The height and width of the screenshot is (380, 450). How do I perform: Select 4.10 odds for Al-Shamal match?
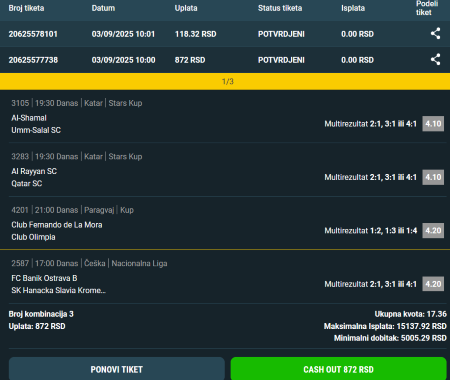(433, 124)
